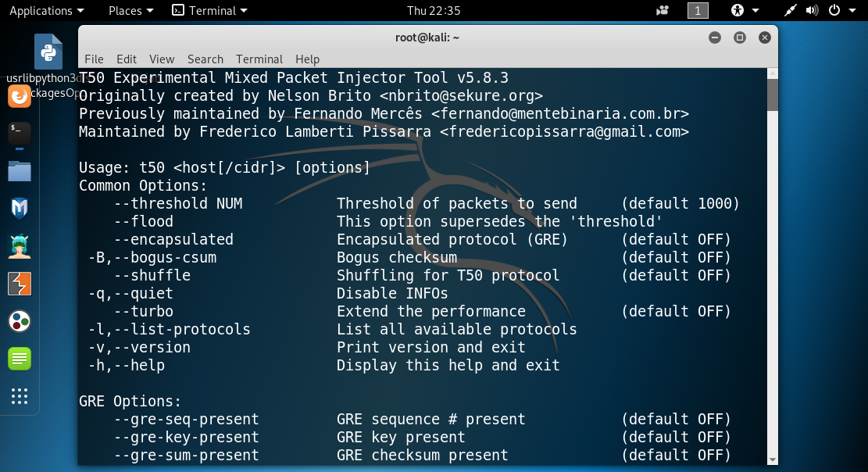Click the '-B,--bogus-csum' text
Image resolution: width=868 pixels, height=472 pixels.
(152, 258)
